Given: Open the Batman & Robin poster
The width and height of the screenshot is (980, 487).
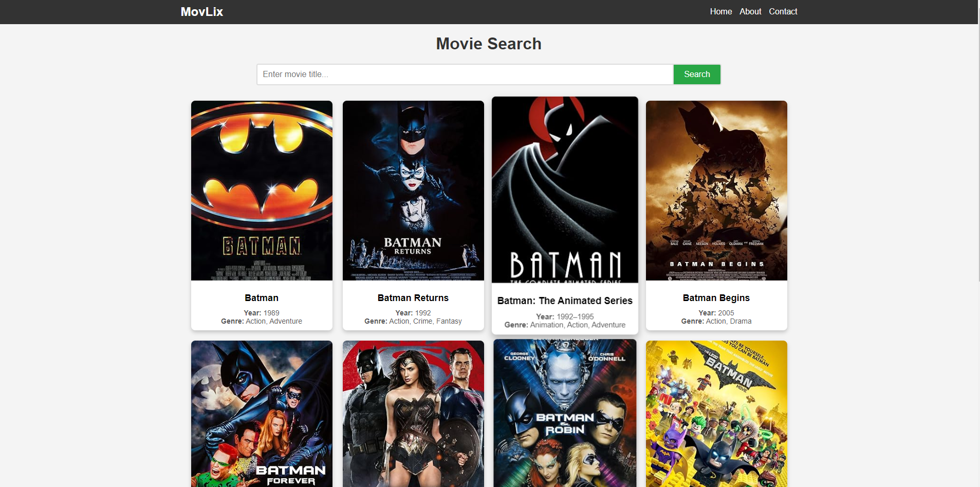Looking at the screenshot, I should pyautogui.click(x=565, y=414).
